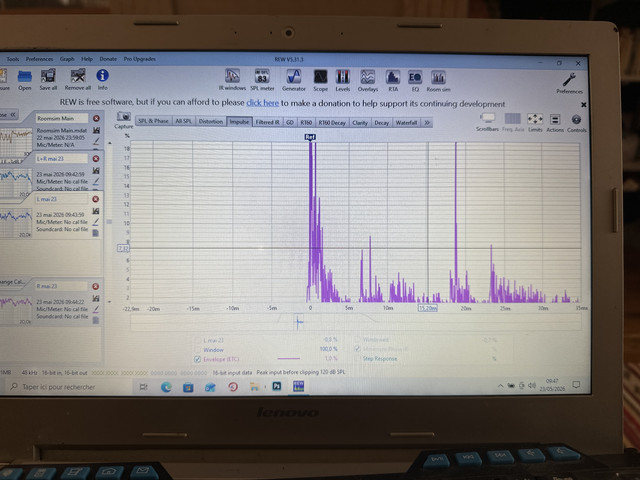
Task: Switch to the Filtered IR tab
Action: coord(267,122)
